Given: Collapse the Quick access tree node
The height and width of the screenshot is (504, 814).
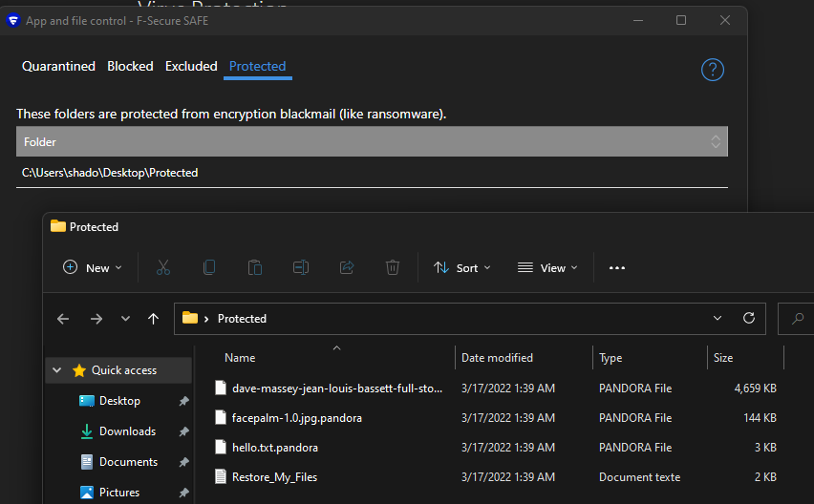Looking at the screenshot, I should click(57, 370).
